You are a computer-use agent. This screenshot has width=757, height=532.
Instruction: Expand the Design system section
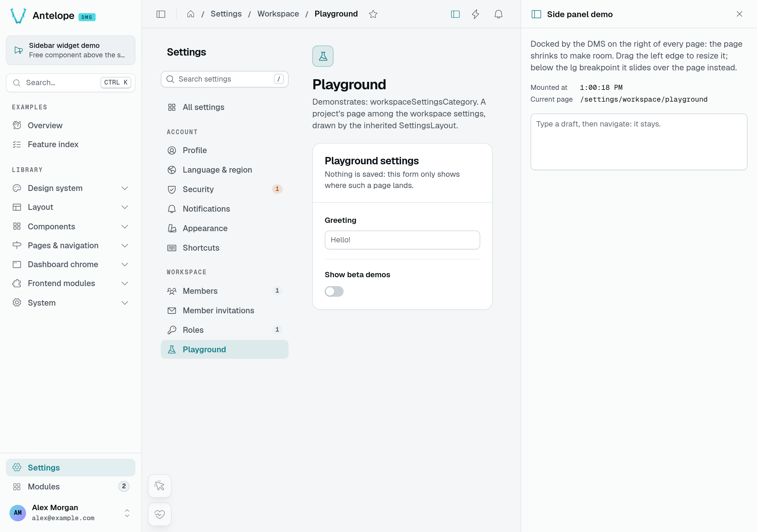click(x=71, y=188)
